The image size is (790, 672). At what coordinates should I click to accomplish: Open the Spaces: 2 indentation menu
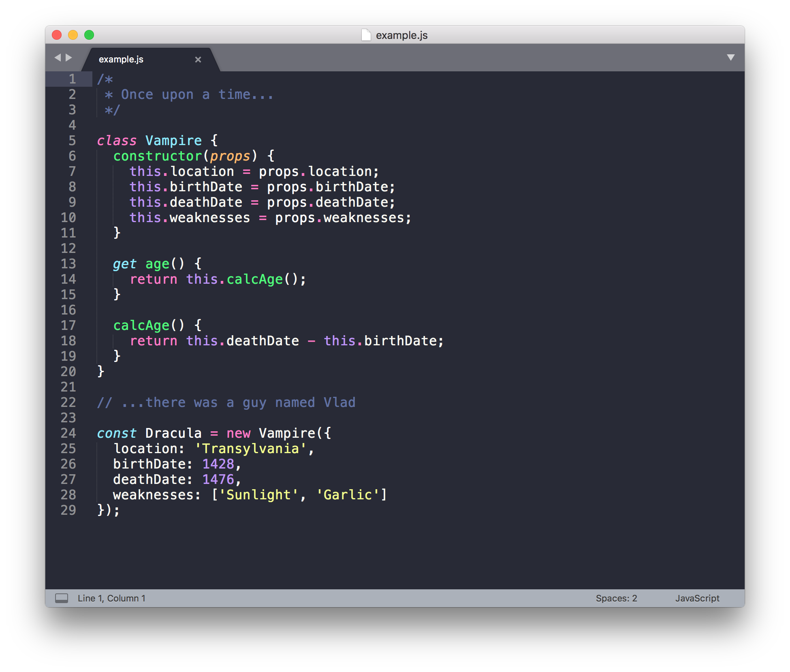point(616,598)
